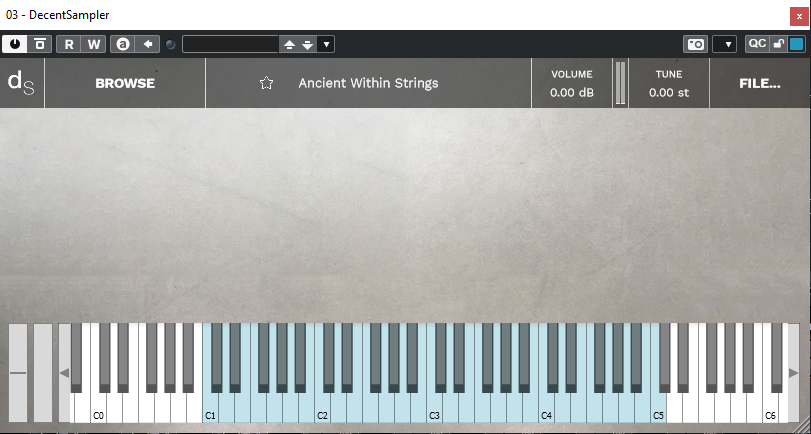Click the A/B compare settings icon
Screen dimensions: 811x434
(x=123, y=44)
